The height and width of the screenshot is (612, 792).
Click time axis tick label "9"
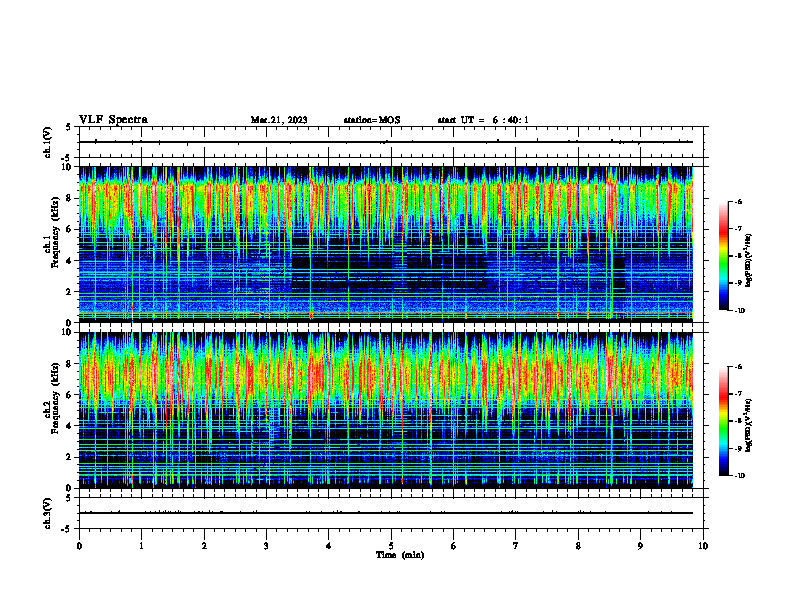click(640, 546)
